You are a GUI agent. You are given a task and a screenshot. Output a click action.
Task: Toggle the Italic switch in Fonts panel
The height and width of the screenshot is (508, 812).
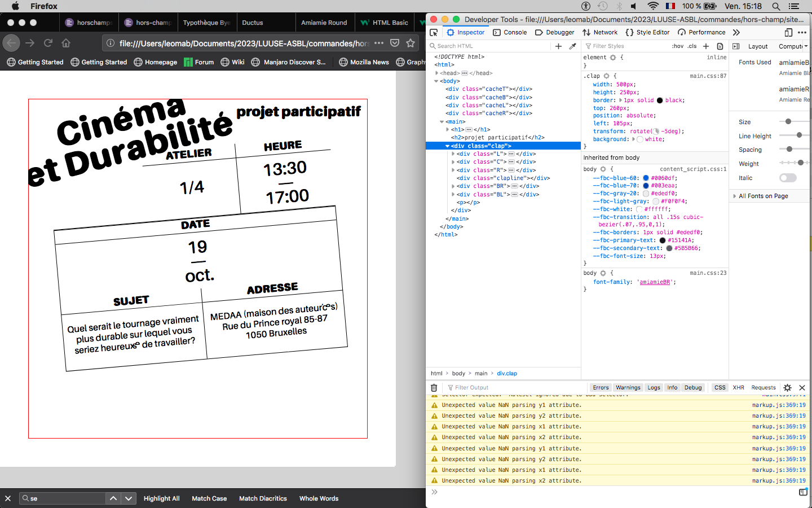click(788, 178)
